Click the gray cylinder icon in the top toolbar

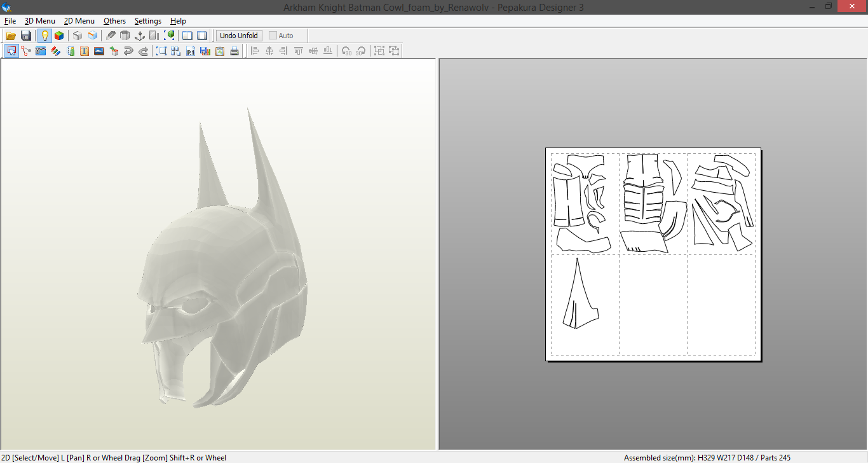coord(125,36)
